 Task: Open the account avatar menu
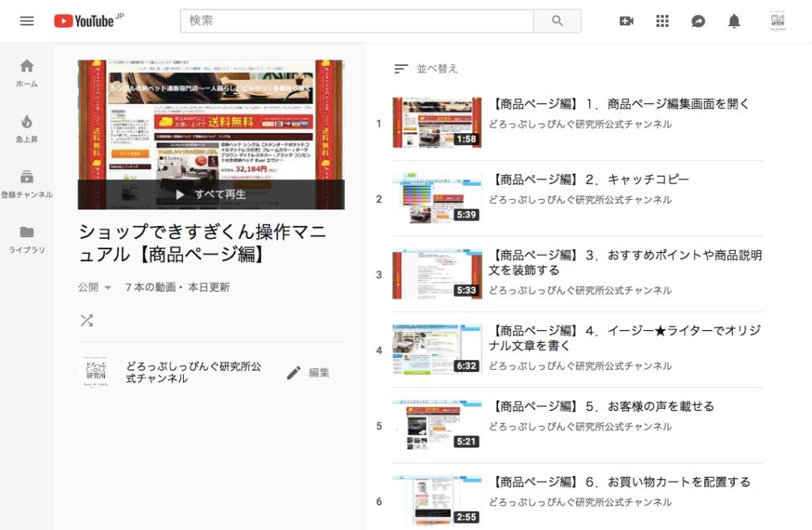[777, 21]
